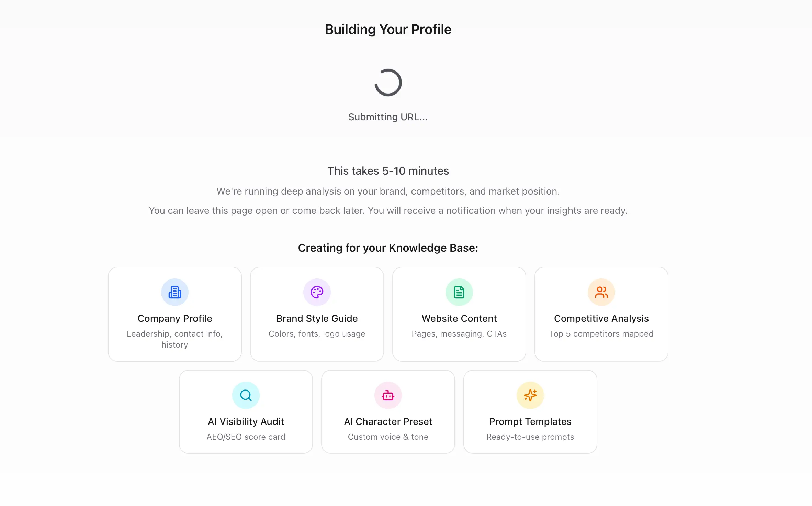Click the Building Your Profile heading
Image resolution: width=812 pixels, height=506 pixels.
[x=388, y=29]
